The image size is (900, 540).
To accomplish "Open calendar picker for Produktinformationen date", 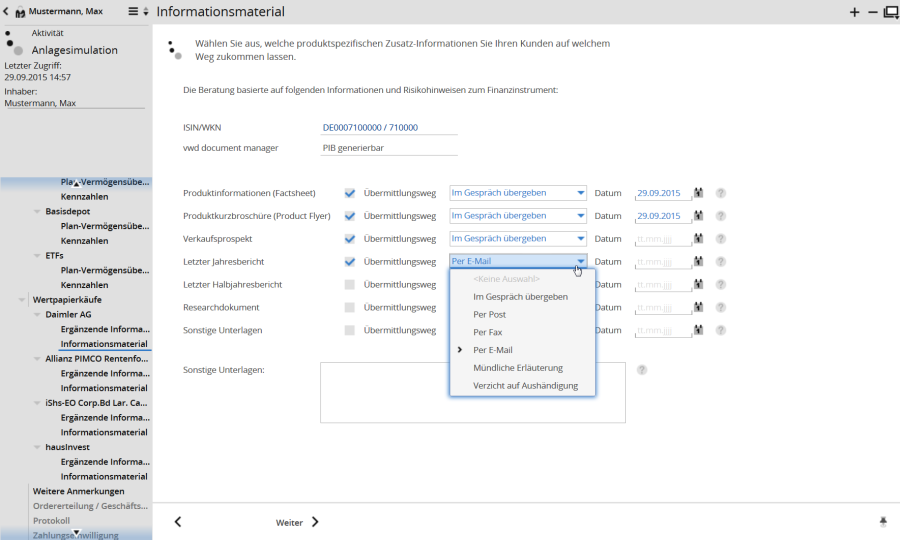I will point(700,193).
